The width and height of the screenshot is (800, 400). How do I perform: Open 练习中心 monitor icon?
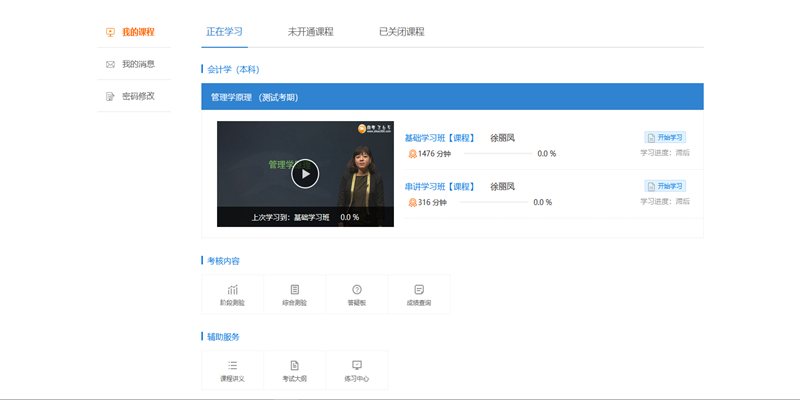tap(357, 366)
